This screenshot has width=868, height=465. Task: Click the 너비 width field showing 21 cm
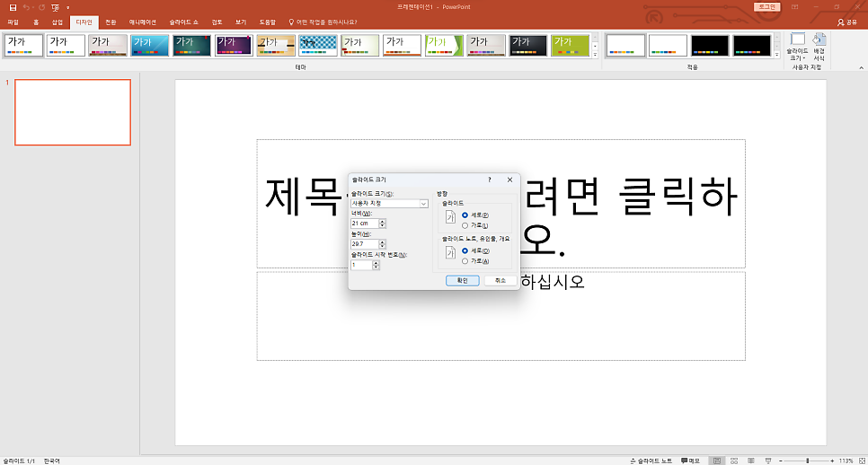click(364, 224)
